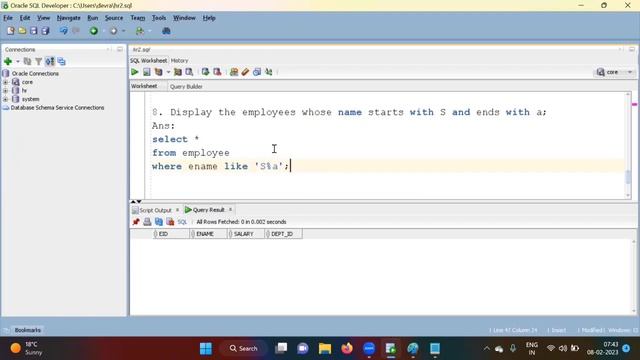Switch to the History tab
Screen dimensions: 640x360
click(180, 60)
